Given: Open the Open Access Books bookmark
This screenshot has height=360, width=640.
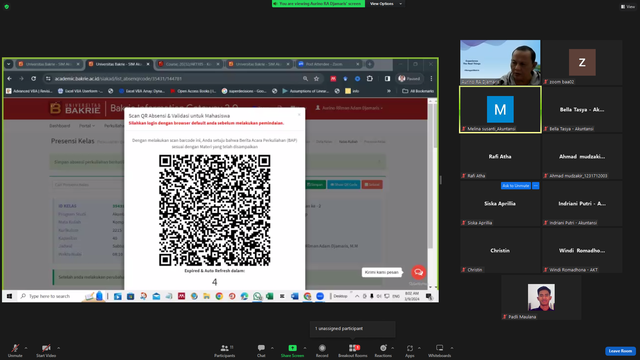Looking at the screenshot, I should click(193, 91).
